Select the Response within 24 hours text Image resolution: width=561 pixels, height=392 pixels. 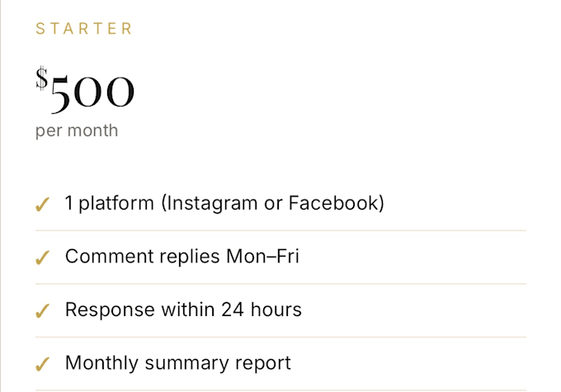click(x=183, y=309)
